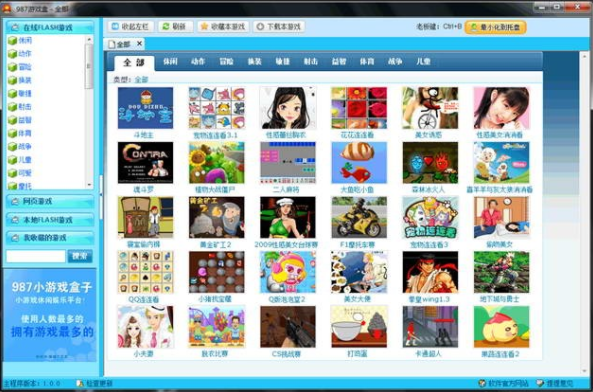Click the sidebar search input field
The image size is (593, 392).
[36, 256]
